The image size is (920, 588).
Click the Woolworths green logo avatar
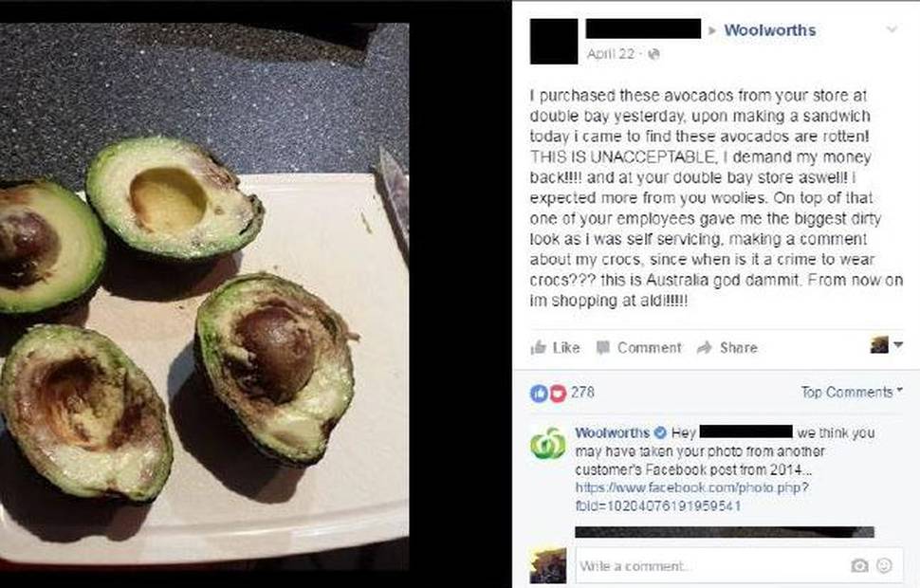[548, 444]
